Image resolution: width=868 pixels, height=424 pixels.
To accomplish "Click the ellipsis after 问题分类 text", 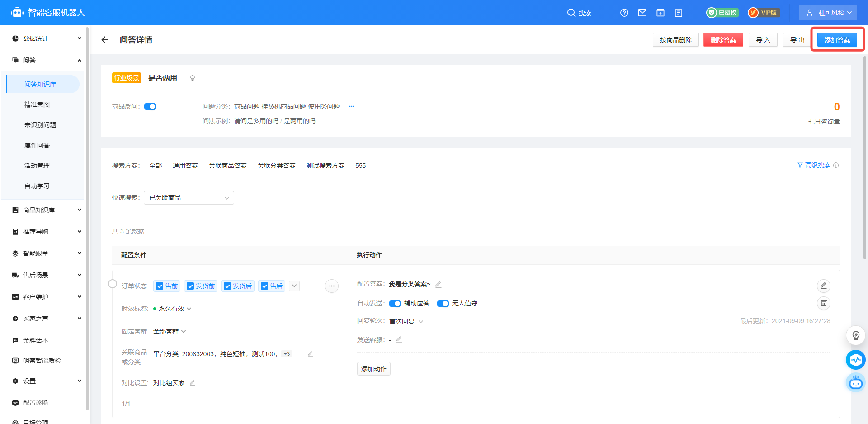I will [x=352, y=106].
